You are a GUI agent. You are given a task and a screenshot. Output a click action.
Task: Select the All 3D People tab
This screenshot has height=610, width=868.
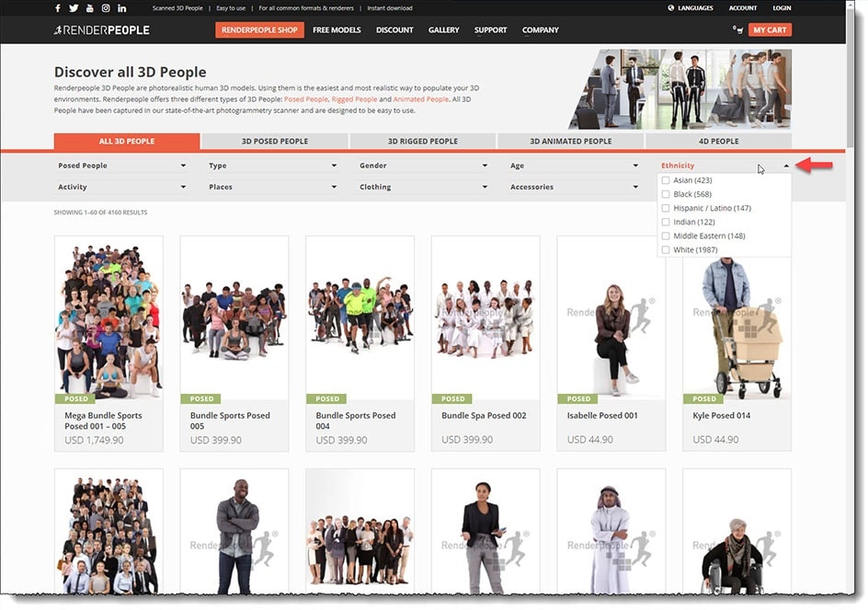[127, 142]
